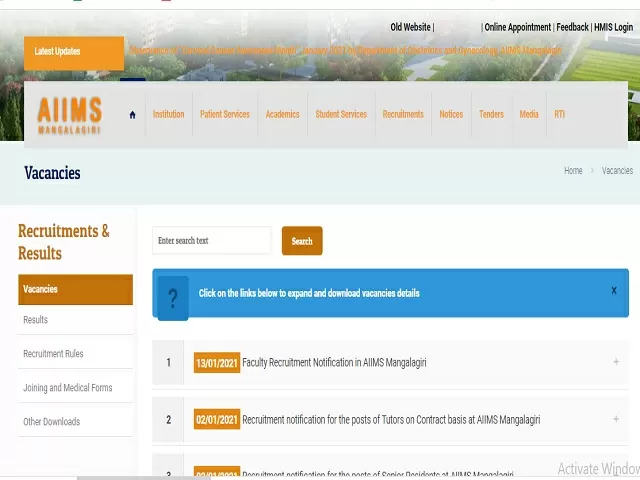Screen dimensions: 640x480
Task: Open the Recruitments menu
Action: coord(403,114)
